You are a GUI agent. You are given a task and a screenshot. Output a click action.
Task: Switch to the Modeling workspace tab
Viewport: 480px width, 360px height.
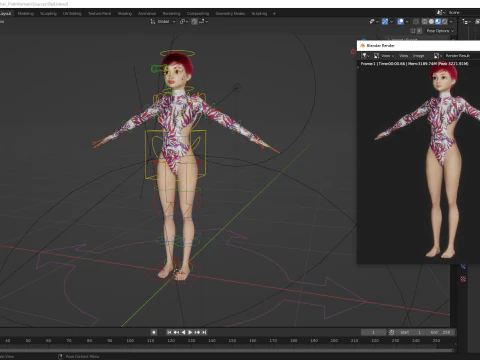26,14
